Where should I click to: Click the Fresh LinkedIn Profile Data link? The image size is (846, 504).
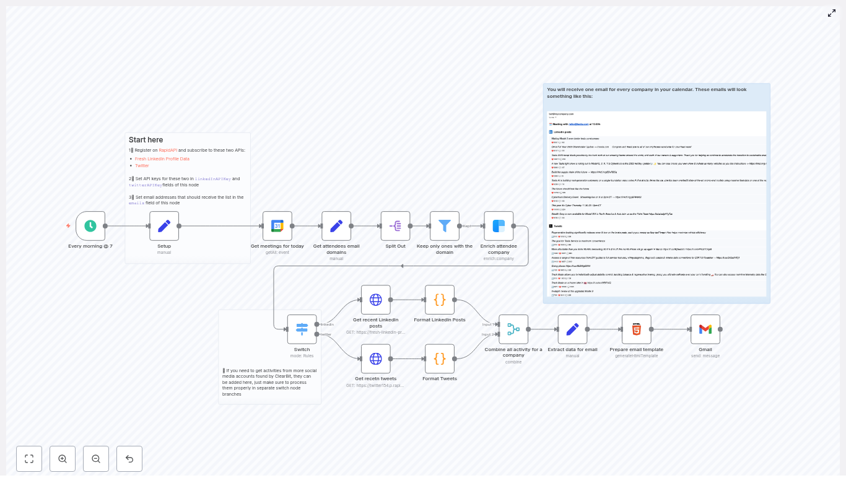click(x=162, y=159)
